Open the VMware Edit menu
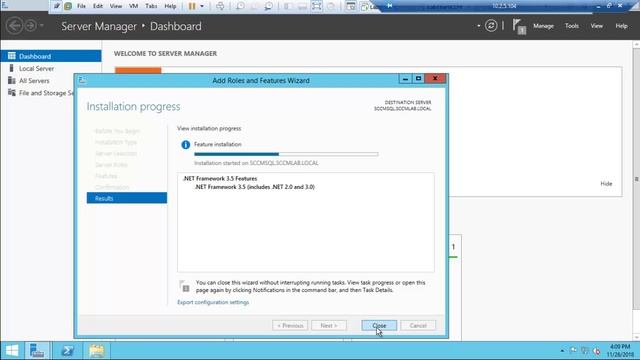This screenshot has height=360, width=640. pyautogui.click(x=98, y=6)
